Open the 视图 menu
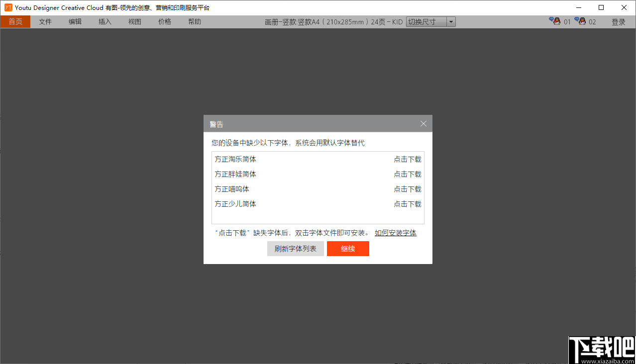The height and width of the screenshot is (364, 636). [134, 21]
